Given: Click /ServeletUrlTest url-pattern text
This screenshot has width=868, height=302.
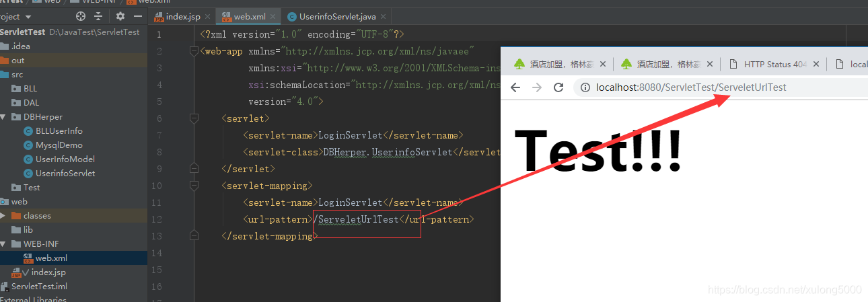Looking at the screenshot, I should pyautogui.click(x=356, y=219).
